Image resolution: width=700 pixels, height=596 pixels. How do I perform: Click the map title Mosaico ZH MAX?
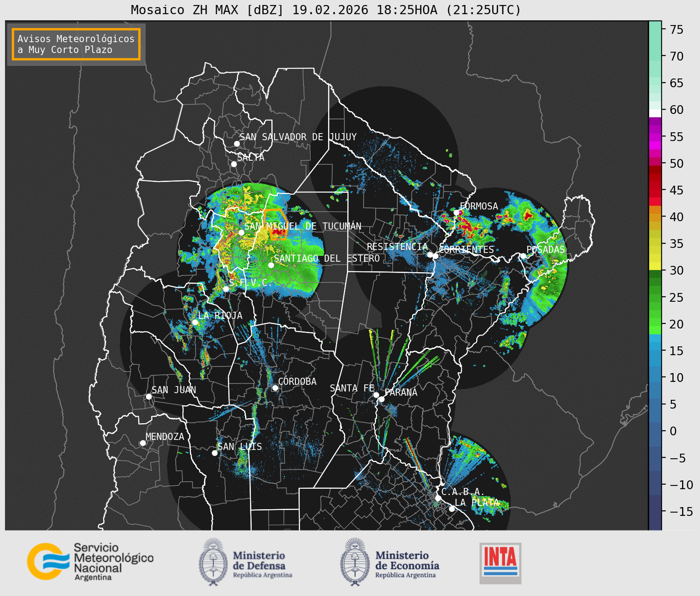click(326, 10)
